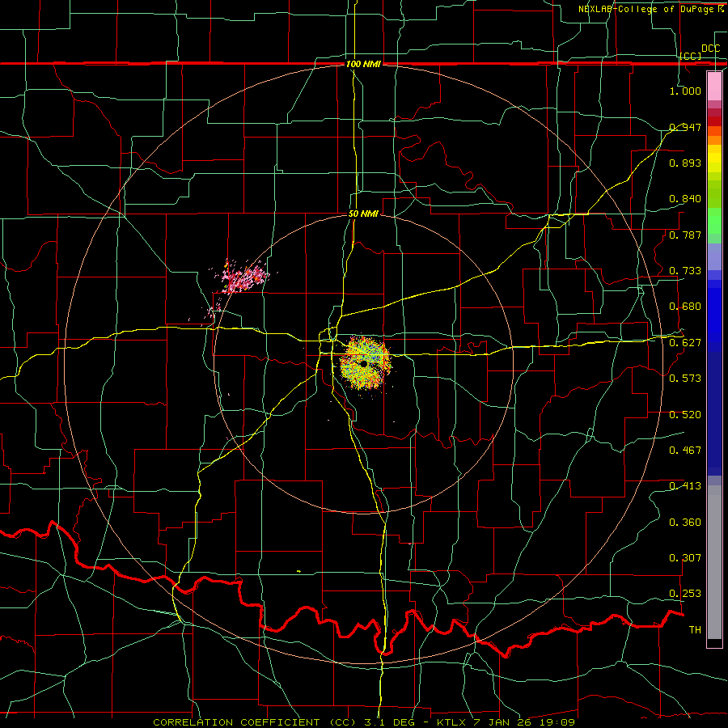This screenshot has height=728, width=728.
Task: Select the 0.360 legend value
Action: pos(685,523)
